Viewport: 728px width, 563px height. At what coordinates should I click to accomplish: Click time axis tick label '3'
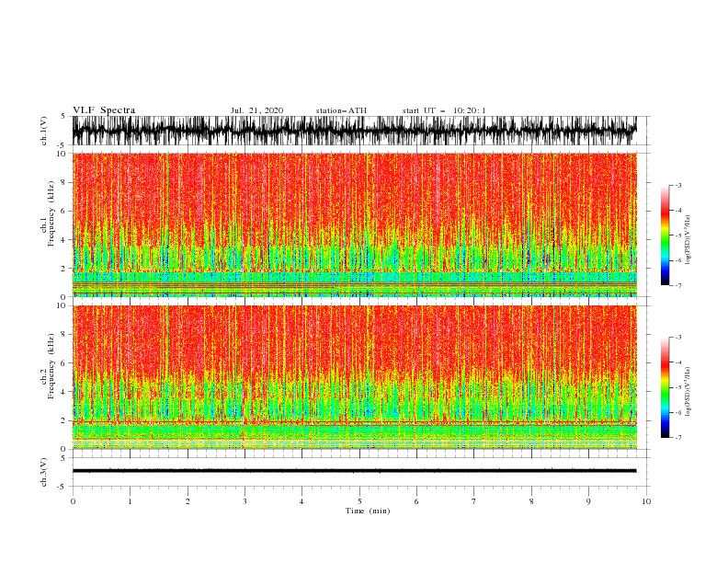tap(245, 501)
